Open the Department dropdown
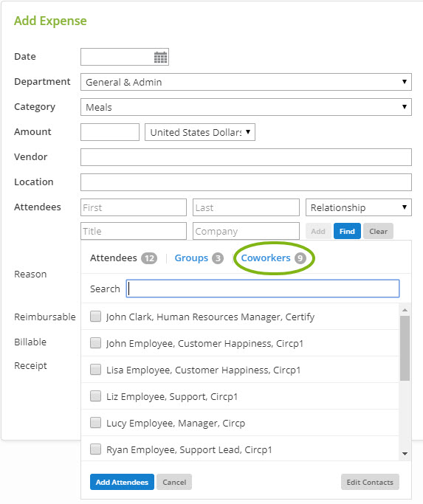 246,82
